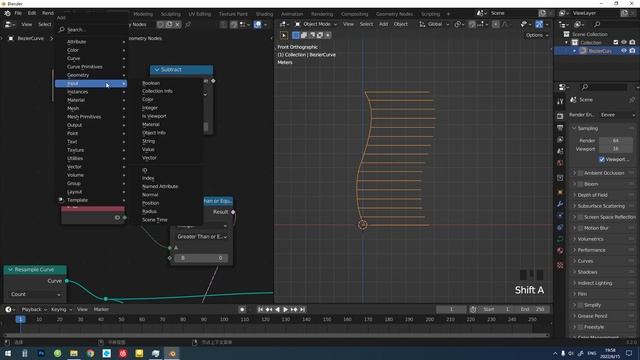640x360 pixels.
Task: Enable Bloom checkbox
Action: (580, 184)
